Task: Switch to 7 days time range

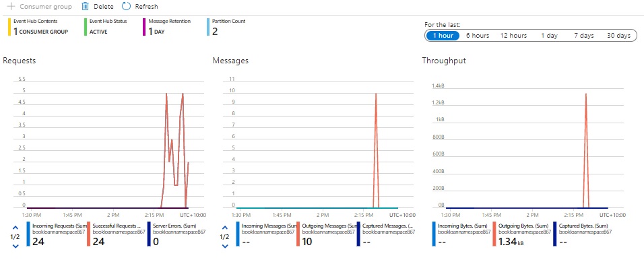Action: click(583, 35)
